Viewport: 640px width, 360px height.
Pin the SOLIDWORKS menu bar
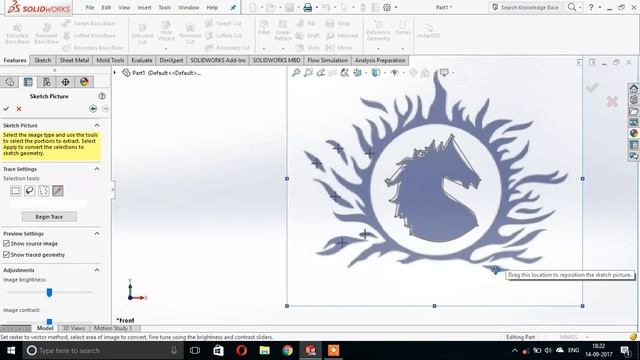pyautogui.click(x=233, y=7)
